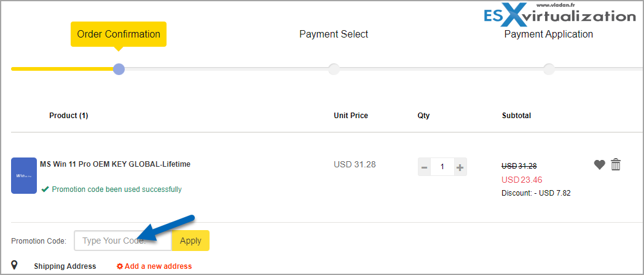This screenshot has height=275, width=644.
Task: Decrease quantity with the minus button
Action: point(424,167)
